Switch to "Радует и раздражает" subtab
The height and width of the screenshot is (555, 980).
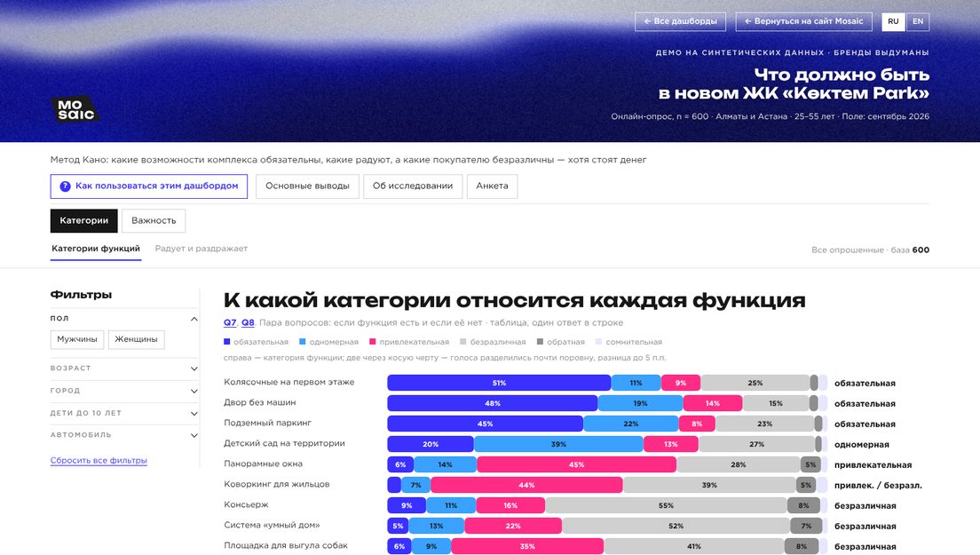(202, 249)
